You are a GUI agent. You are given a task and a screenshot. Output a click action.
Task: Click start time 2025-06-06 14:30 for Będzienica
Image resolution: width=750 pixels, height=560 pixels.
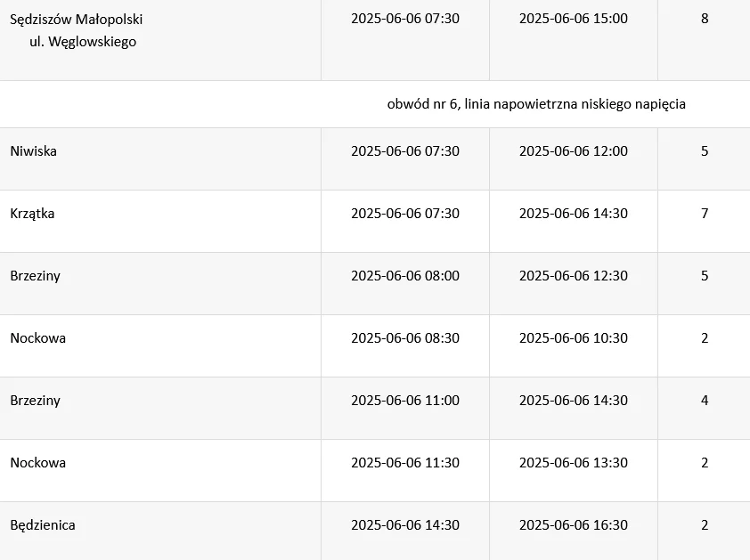[405, 525]
